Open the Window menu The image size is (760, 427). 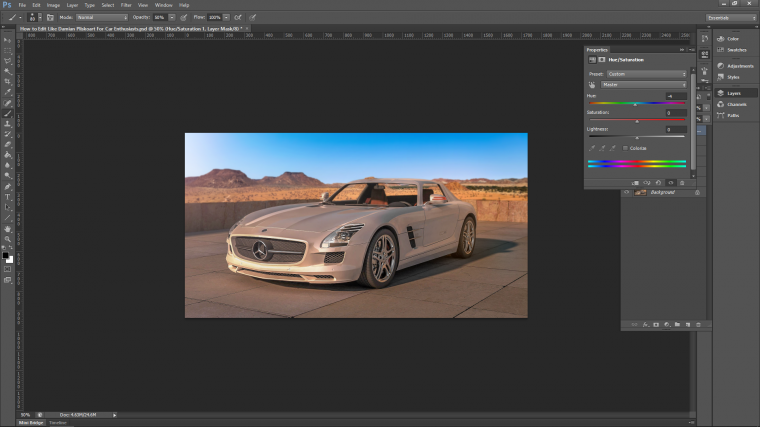click(163, 5)
